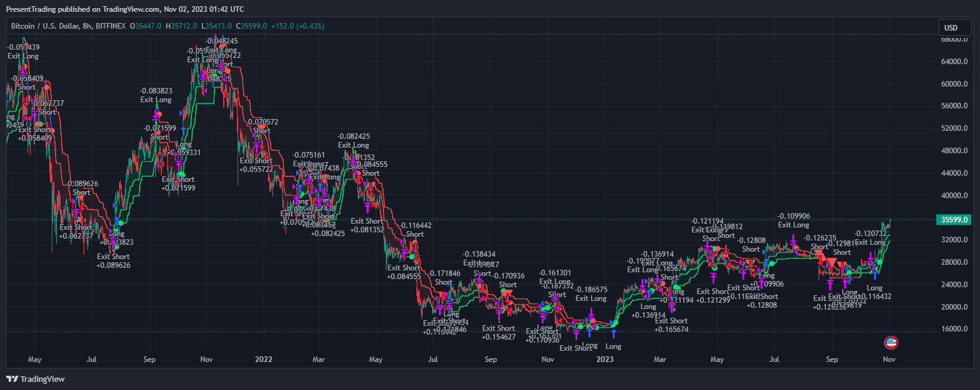Click the -0.126235 Short trade label

819,242
